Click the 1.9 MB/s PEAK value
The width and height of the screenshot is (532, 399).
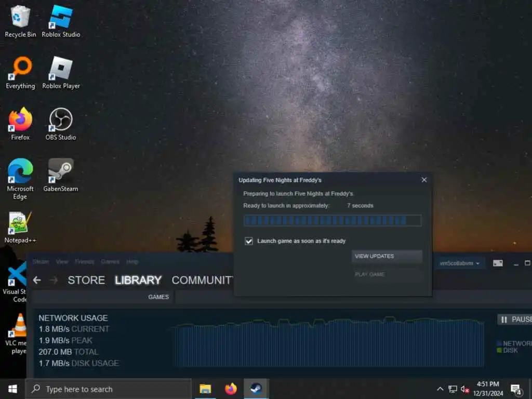click(x=65, y=340)
